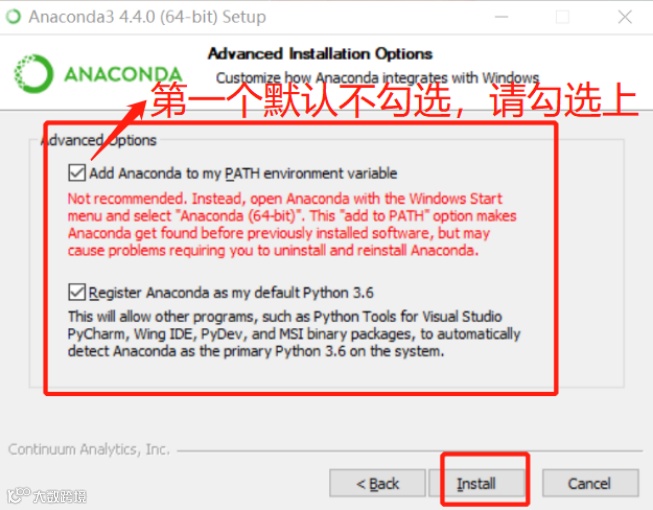
Task: Click the 'Add Anaconda to my PATH' label text
Action: tap(243, 173)
